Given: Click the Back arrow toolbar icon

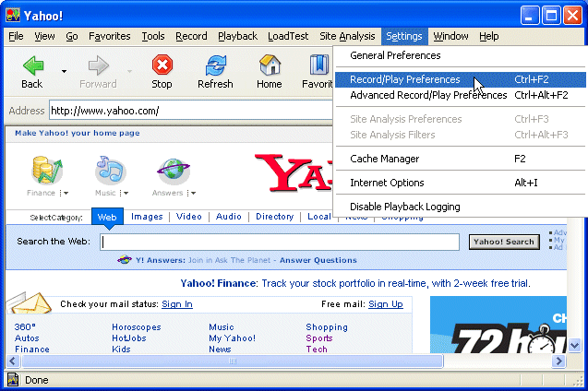Looking at the screenshot, I should (33, 65).
